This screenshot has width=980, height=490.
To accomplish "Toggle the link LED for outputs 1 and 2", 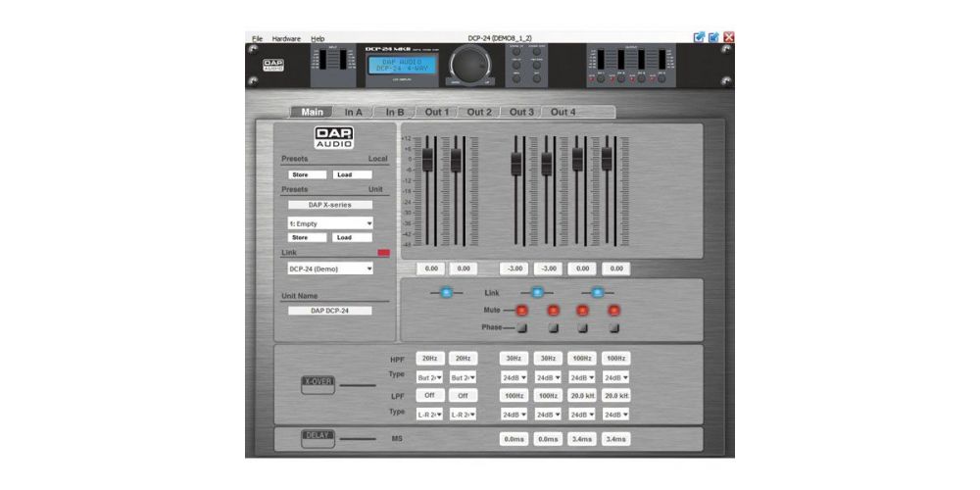I will point(536,292).
